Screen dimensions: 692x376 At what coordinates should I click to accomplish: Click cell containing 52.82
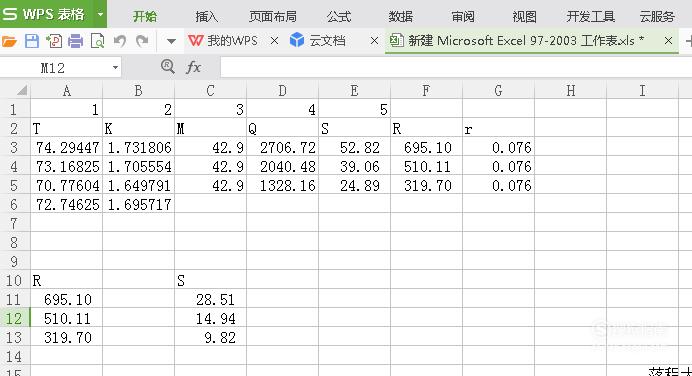pos(354,147)
